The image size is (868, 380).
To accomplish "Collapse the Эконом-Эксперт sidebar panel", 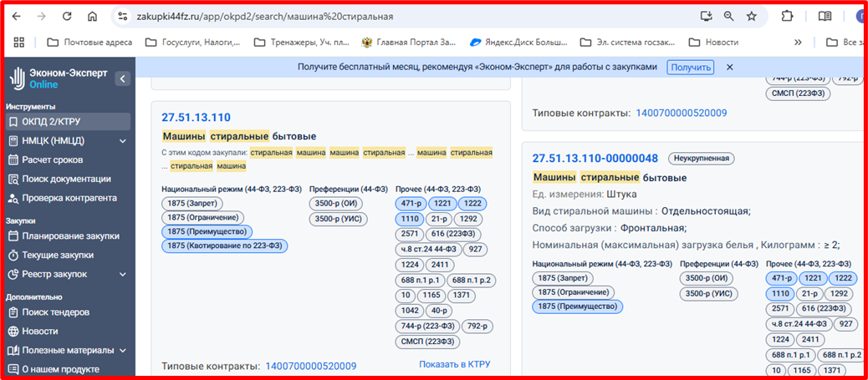I will click(123, 79).
